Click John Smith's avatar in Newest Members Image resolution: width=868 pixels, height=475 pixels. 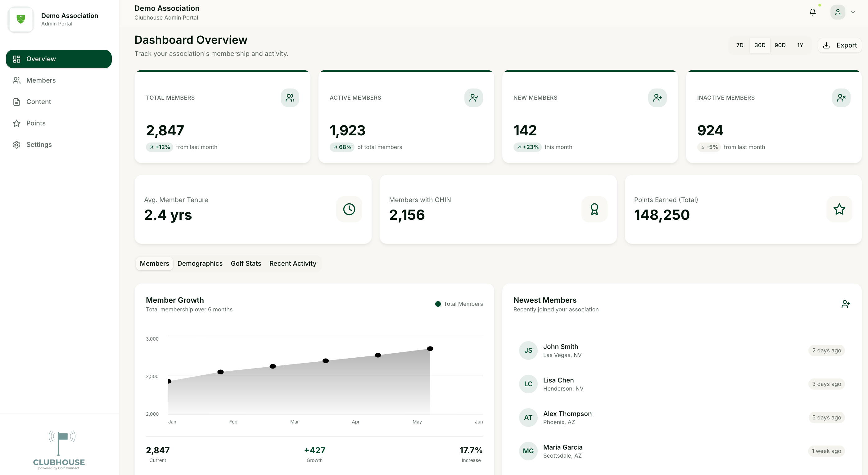point(528,351)
